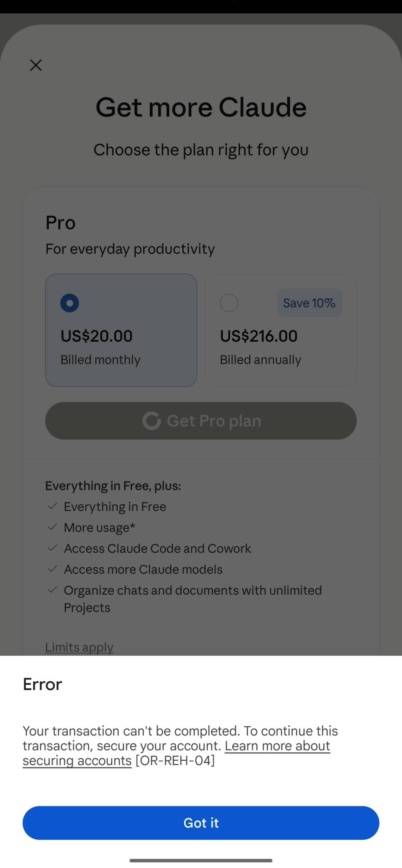Select the annual billing radio button

pyautogui.click(x=229, y=303)
